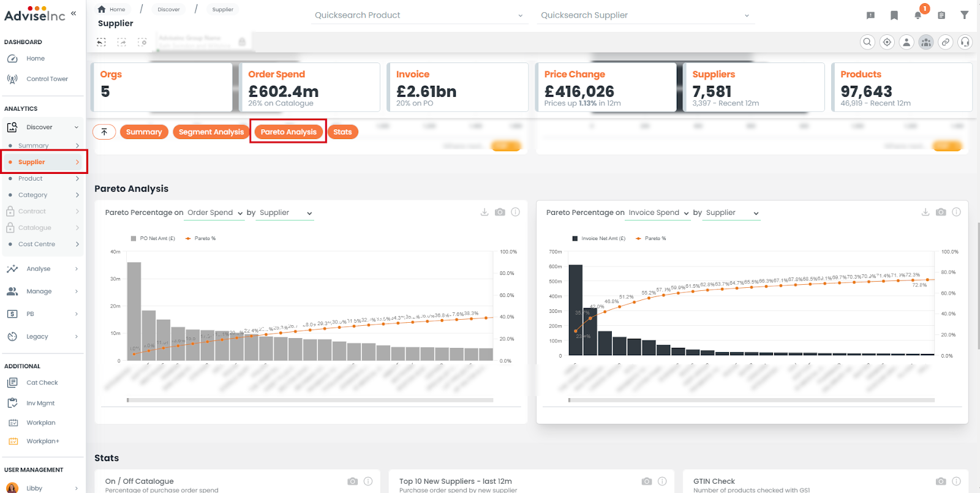Click the target locate circle icon
Image resolution: width=980 pixels, height=493 pixels.
point(887,42)
